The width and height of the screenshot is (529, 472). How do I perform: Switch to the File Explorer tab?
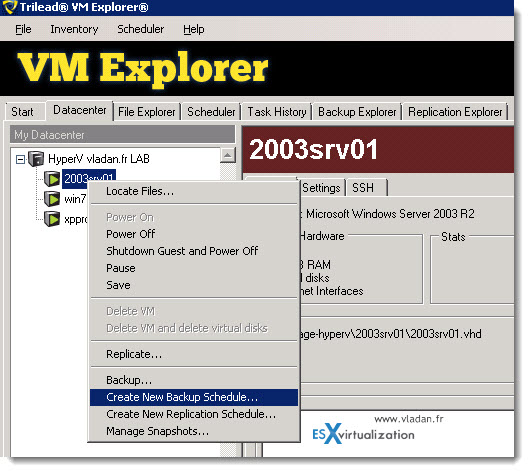tap(147, 112)
